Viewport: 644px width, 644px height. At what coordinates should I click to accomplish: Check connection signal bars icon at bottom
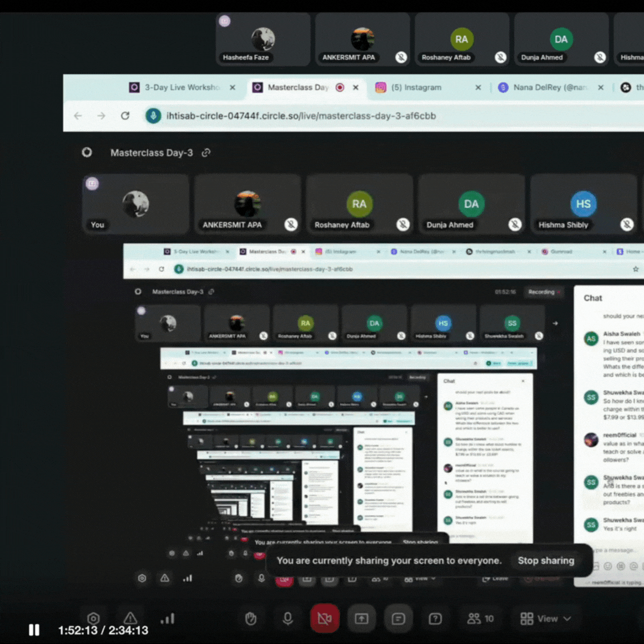coord(168,618)
